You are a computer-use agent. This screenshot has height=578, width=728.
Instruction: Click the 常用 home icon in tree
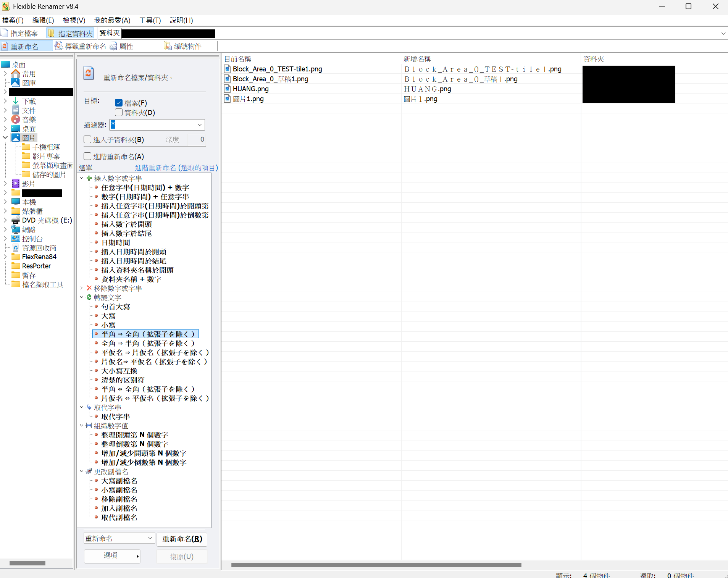point(16,73)
